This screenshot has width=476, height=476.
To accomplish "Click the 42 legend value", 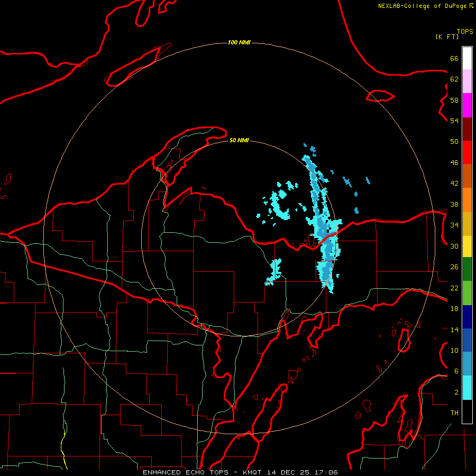I will [x=454, y=184].
